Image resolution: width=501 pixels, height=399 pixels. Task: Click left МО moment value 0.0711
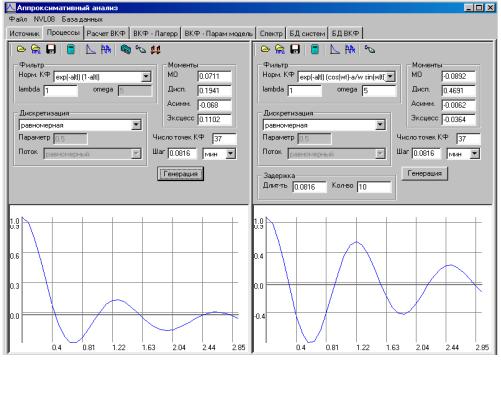(x=214, y=76)
